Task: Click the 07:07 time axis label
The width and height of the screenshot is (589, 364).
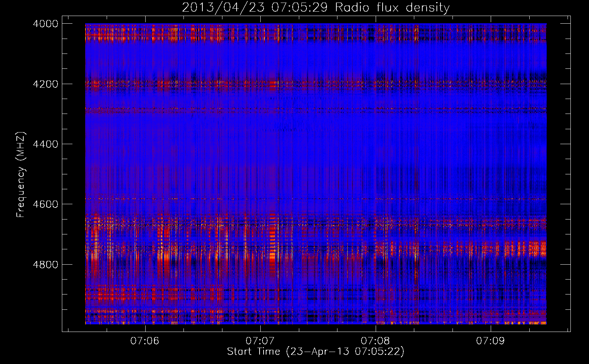Action: coord(260,341)
